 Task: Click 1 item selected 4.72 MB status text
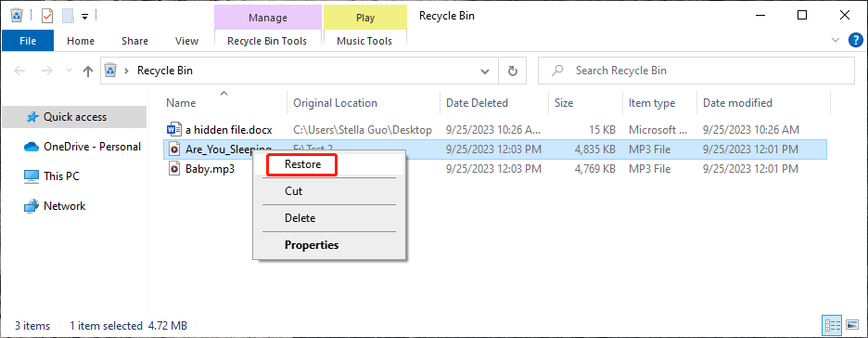pos(128,326)
